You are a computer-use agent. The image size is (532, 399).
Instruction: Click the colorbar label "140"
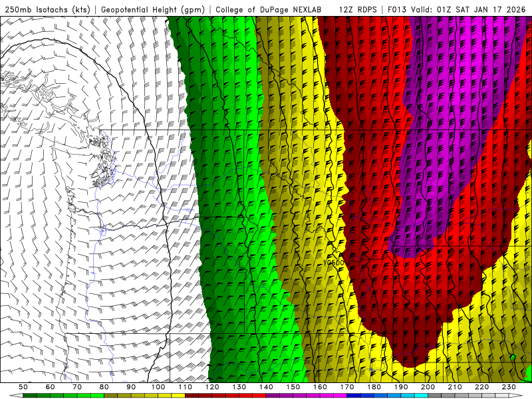266,387
